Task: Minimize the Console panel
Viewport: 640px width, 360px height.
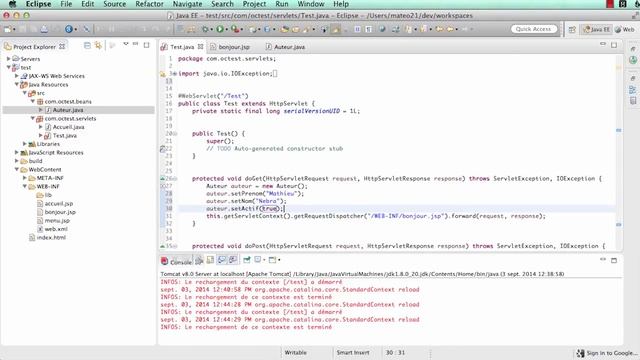Action: coord(603,259)
